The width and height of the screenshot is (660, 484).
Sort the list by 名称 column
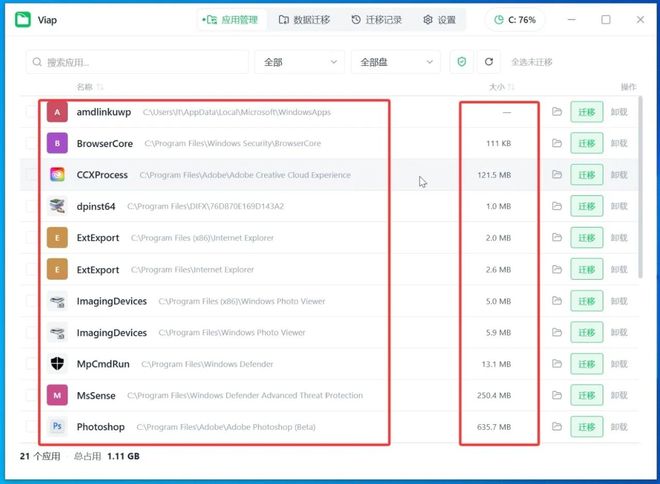(x=90, y=87)
